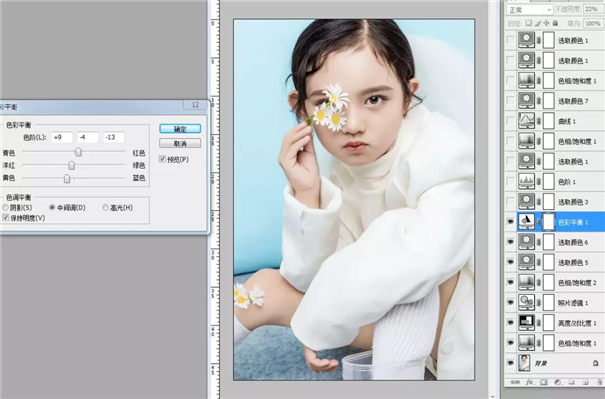Click lock icon on 背景 layer

point(595,363)
